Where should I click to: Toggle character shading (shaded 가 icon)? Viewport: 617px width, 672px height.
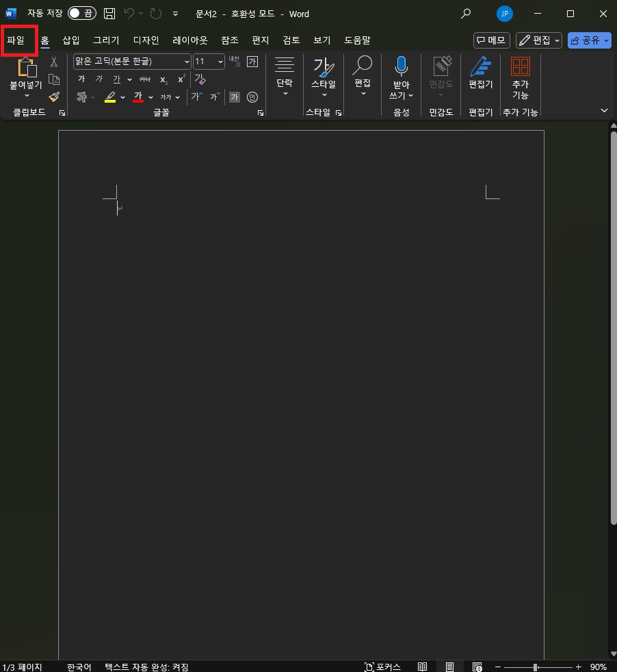pos(235,97)
